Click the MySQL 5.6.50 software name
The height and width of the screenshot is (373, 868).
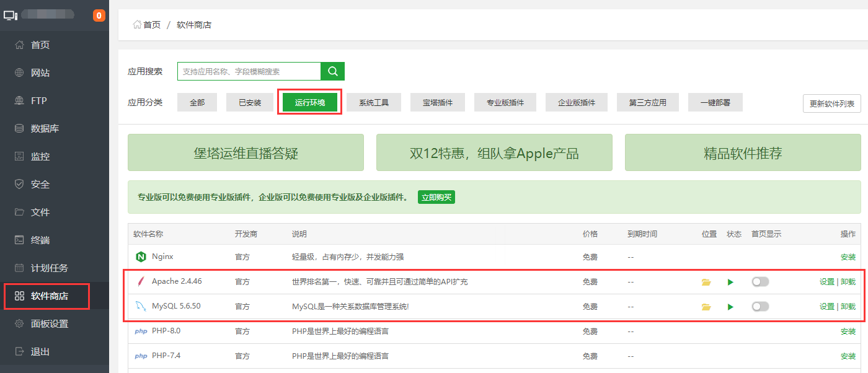pos(176,306)
